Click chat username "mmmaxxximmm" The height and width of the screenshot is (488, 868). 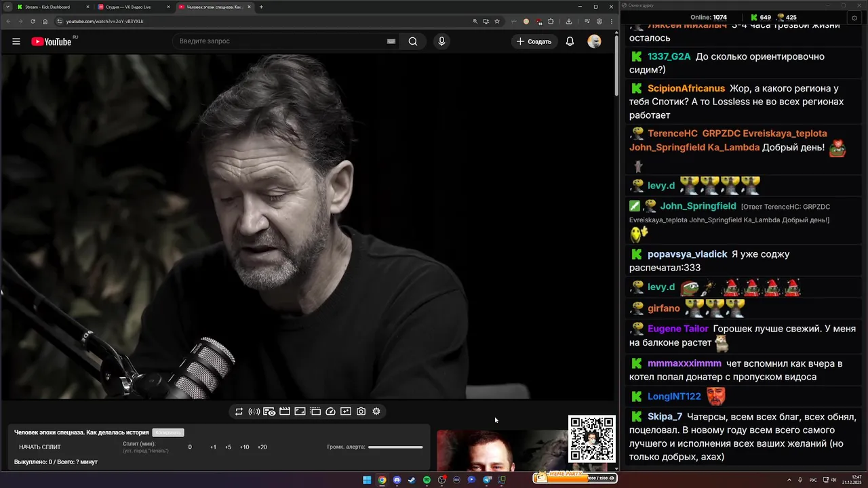(x=684, y=364)
